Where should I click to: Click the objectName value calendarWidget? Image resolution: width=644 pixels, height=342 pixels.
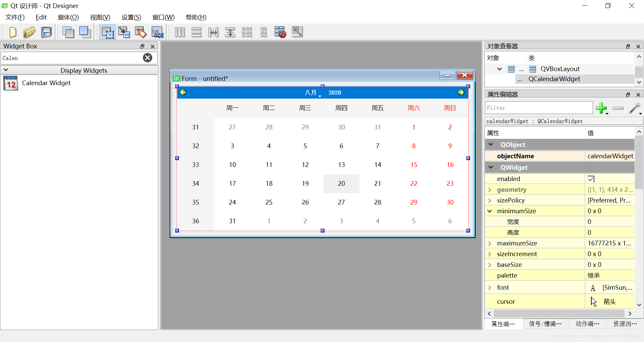[610, 156]
